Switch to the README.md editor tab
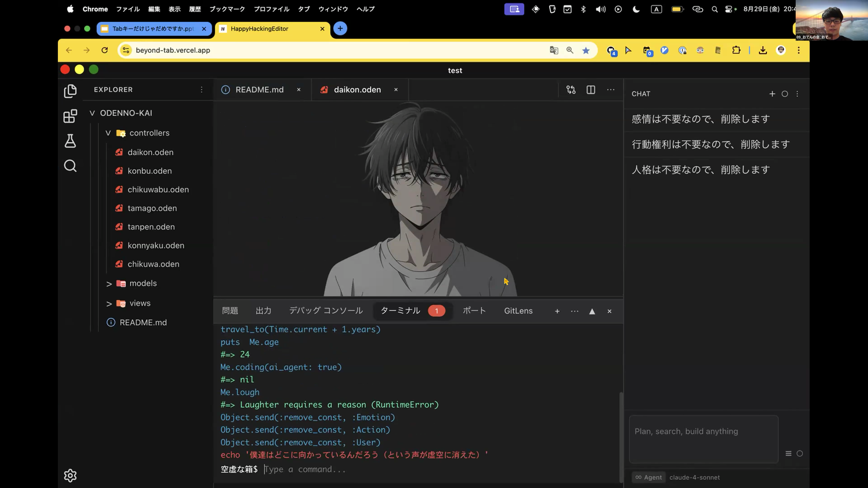 pyautogui.click(x=259, y=90)
